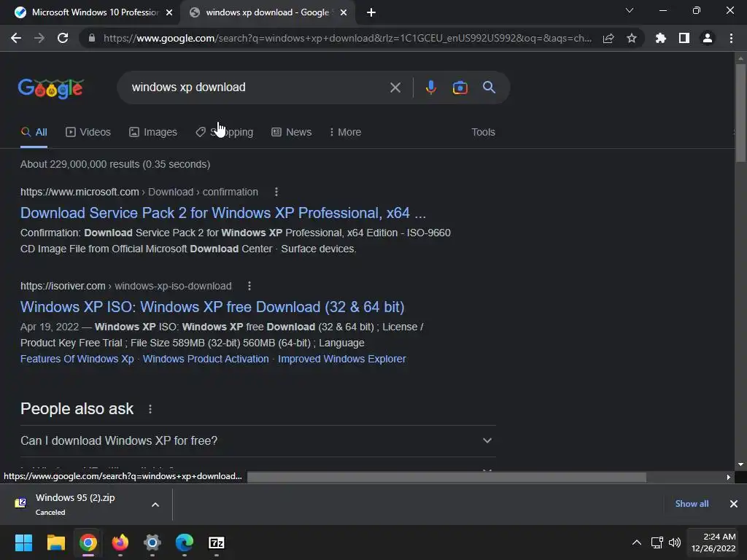The height and width of the screenshot is (560, 747).
Task: Close the Microsoft Windows 10 tab
Action: click(169, 12)
